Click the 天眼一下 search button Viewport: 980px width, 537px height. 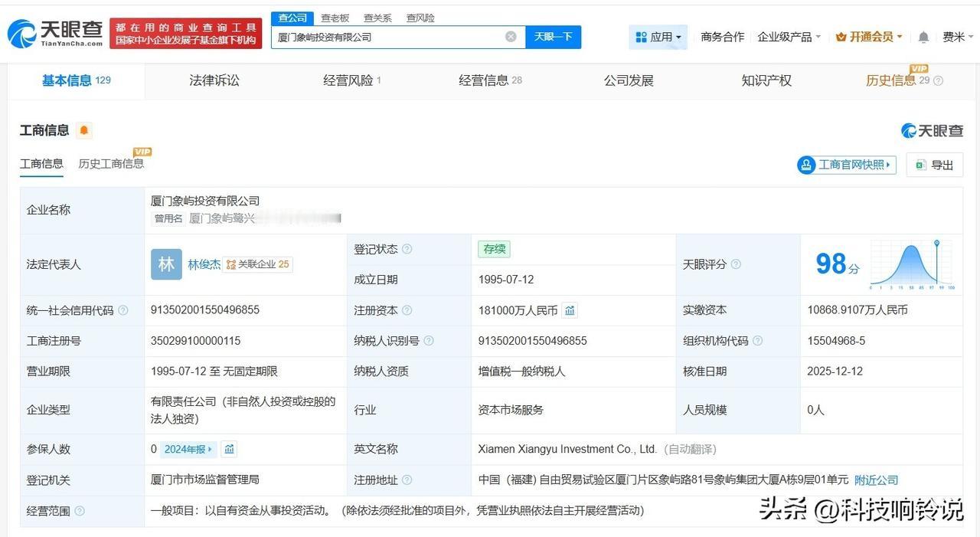tap(553, 37)
